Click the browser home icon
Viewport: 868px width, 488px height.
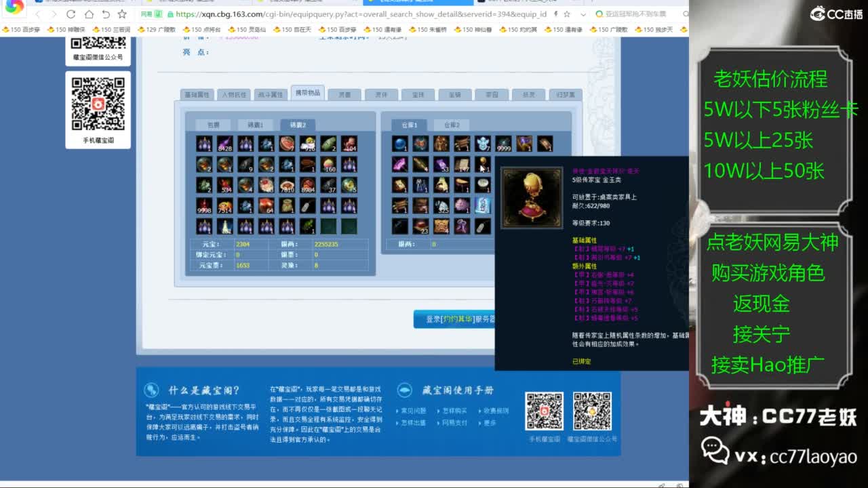[90, 14]
